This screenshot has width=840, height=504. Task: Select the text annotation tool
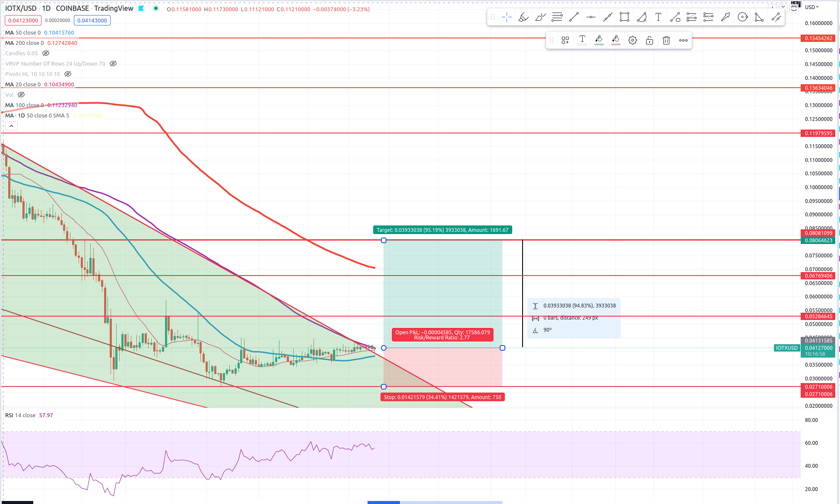coord(658,17)
